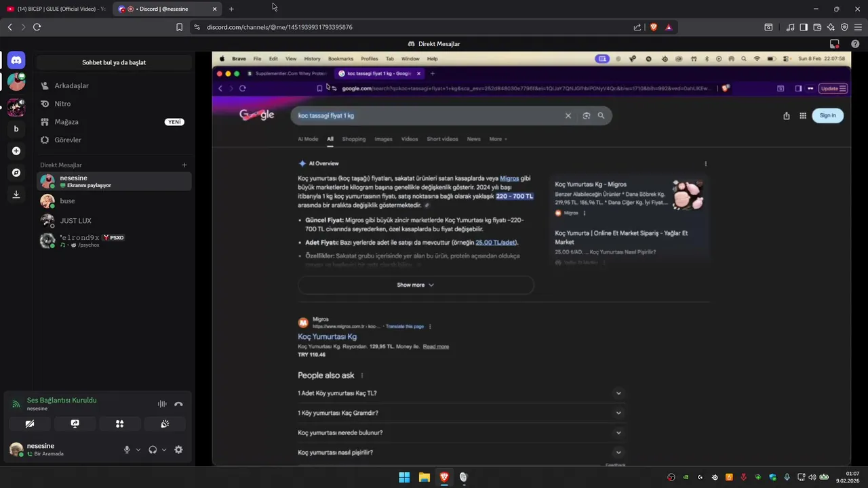868x488 pixels.
Task: Open Görevler quests entry
Action: pyautogui.click(x=114, y=140)
